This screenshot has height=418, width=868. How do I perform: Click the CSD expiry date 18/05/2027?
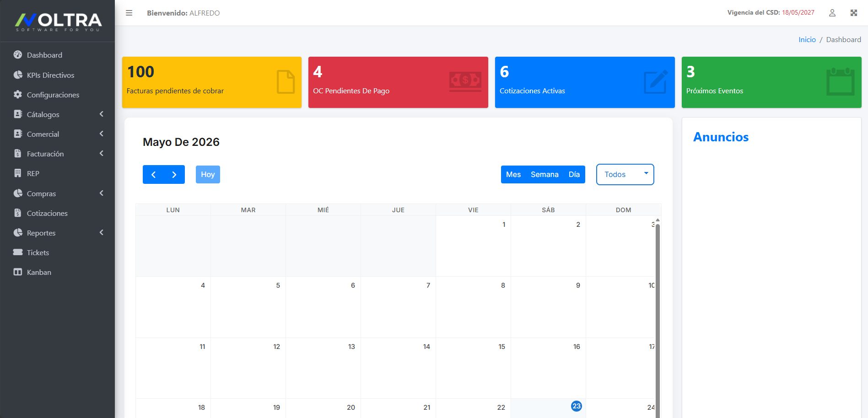[798, 13]
